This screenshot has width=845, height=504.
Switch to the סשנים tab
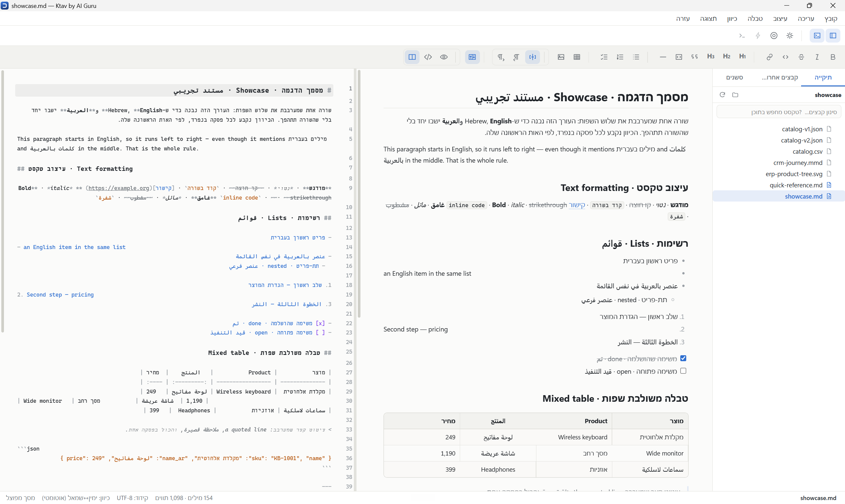tap(734, 78)
